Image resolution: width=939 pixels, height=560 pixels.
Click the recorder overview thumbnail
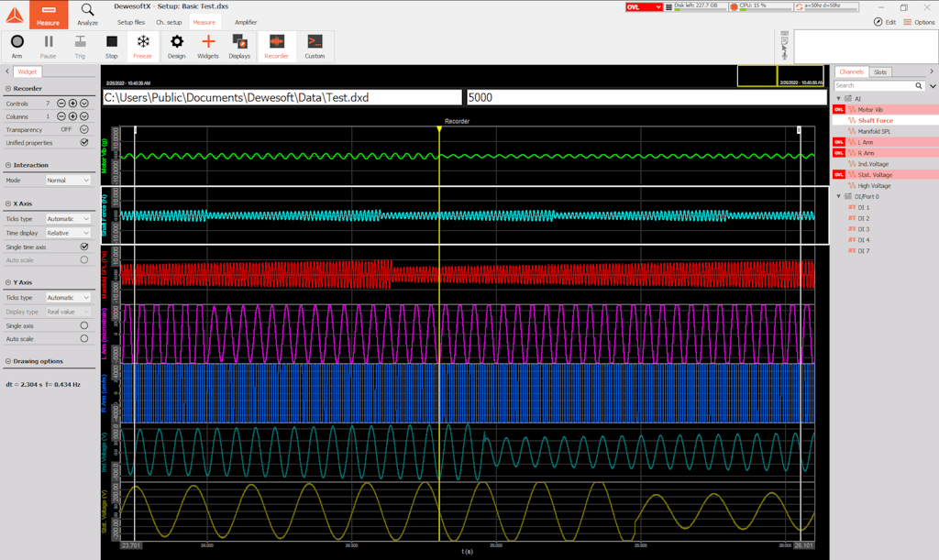[x=782, y=76]
